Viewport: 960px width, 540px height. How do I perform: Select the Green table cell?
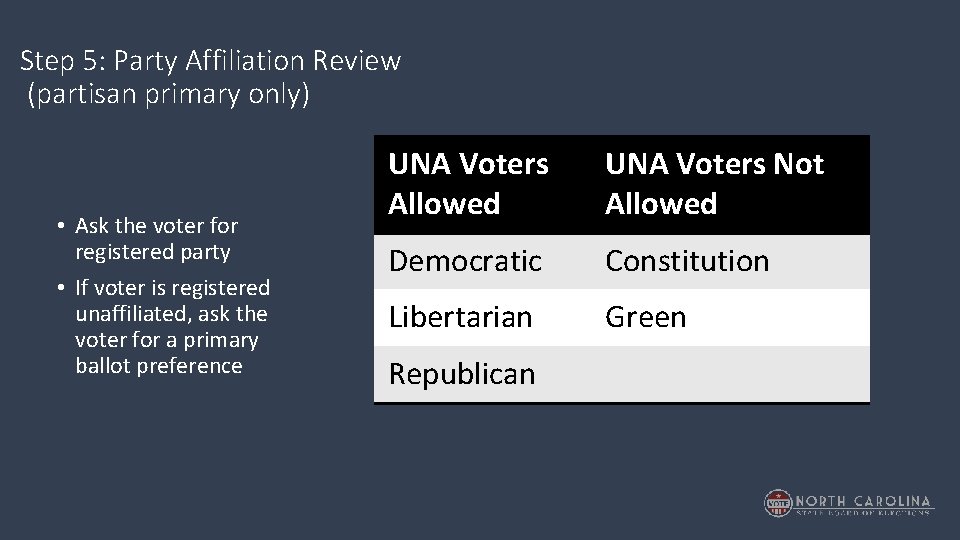[646, 318]
